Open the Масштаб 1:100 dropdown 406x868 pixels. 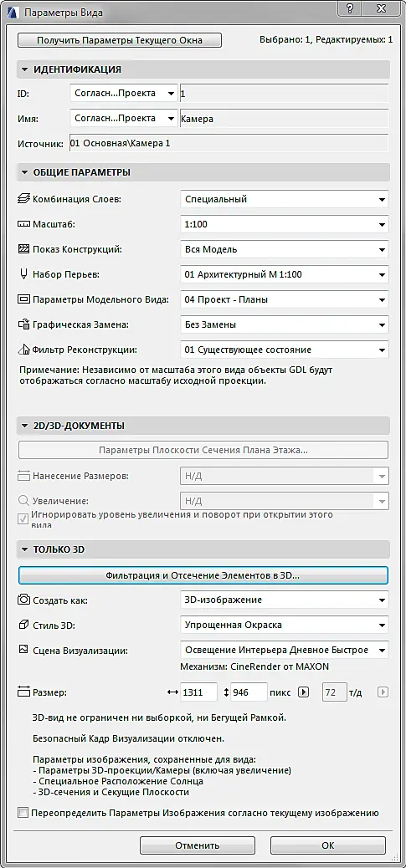[285, 224]
